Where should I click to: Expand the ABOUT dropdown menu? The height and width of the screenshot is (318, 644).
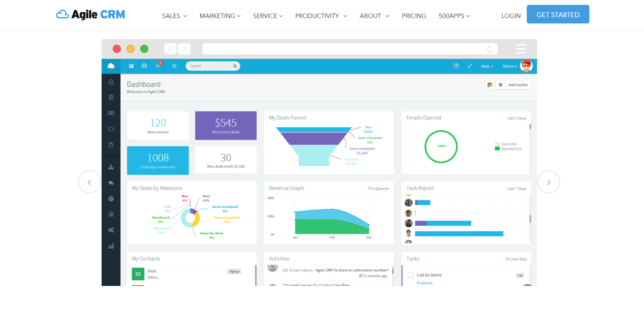tap(375, 16)
